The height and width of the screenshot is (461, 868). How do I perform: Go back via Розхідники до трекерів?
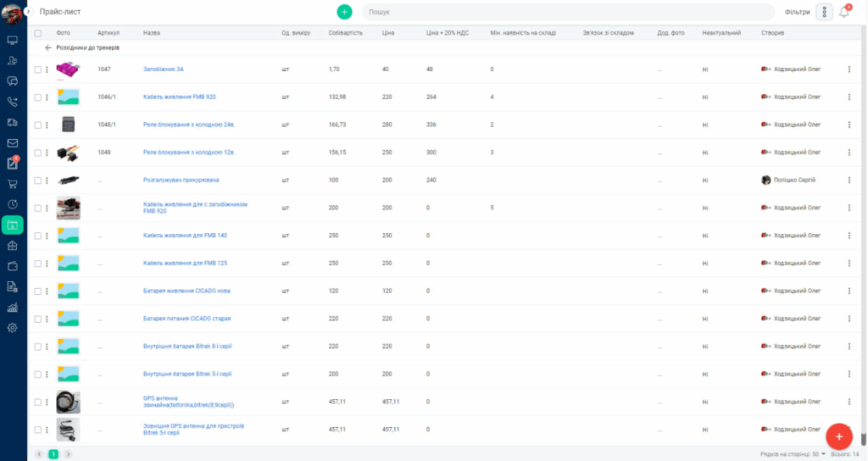(x=83, y=48)
